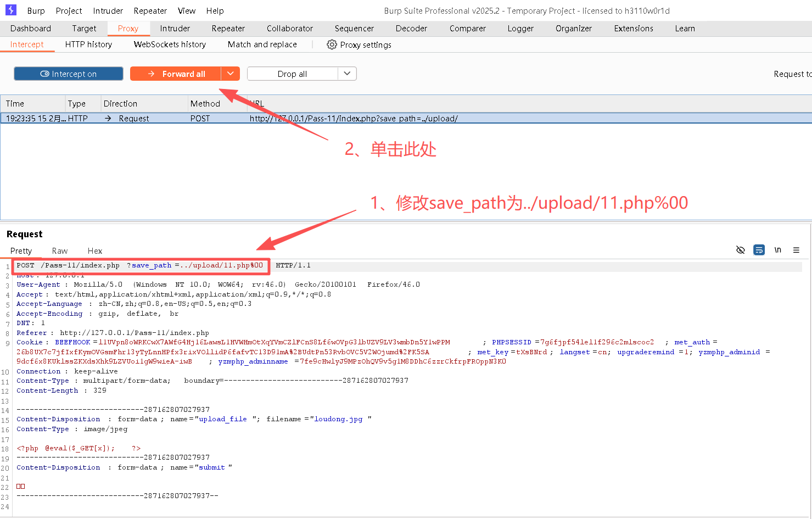Screen dimensions: 812x519
Task: Open the Intruder menu in menu bar
Action: tap(108, 10)
